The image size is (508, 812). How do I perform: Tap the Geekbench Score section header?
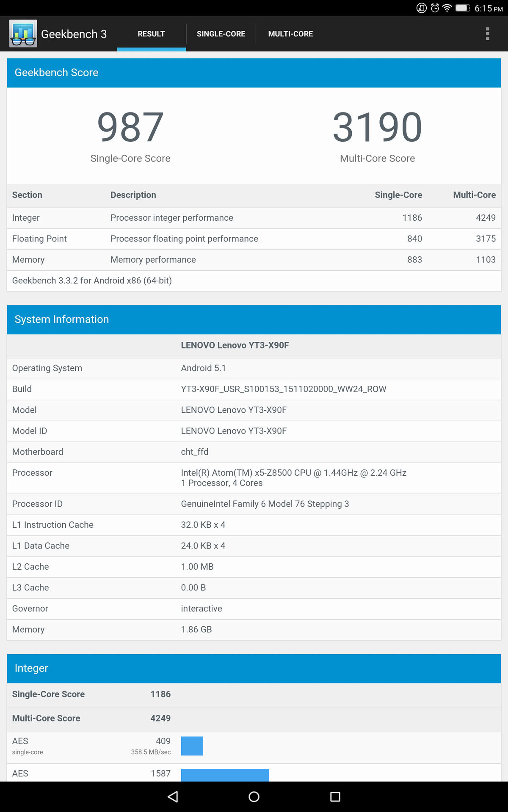pos(254,73)
